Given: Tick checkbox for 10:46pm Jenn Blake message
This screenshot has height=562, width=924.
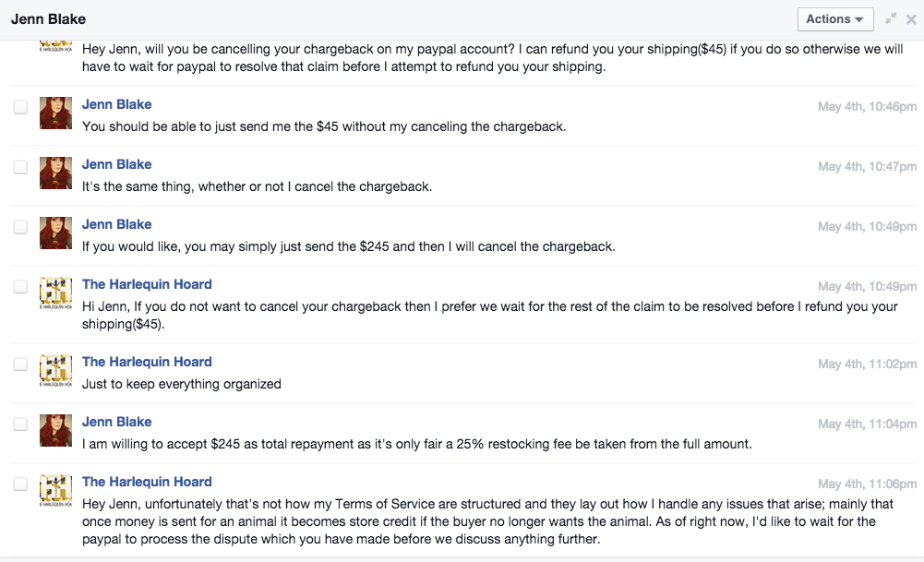Looking at the screenshot, I should coord(20,107).
